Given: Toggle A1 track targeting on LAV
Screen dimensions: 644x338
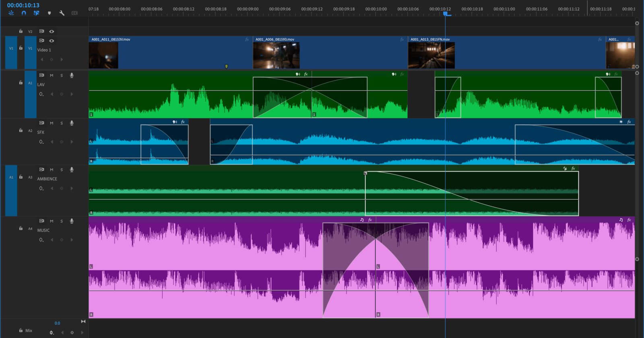Looking at the screenshot, I should pyautogui.click(x=30, y=95).
